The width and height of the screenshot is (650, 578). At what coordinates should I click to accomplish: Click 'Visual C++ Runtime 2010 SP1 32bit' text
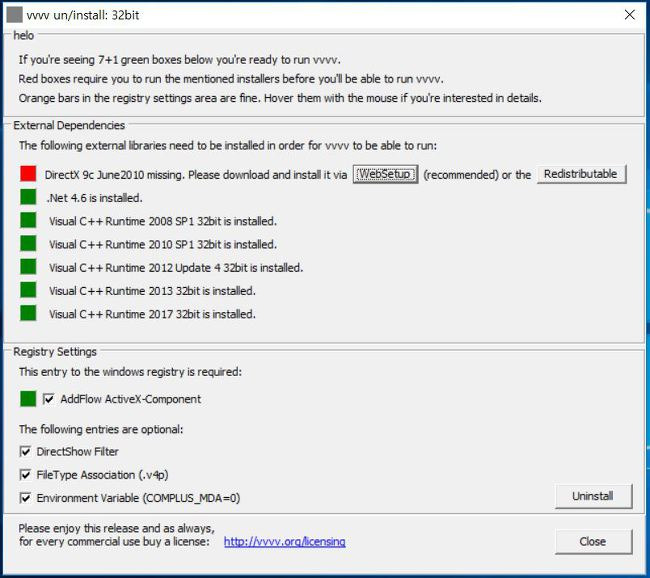point(135,245)
